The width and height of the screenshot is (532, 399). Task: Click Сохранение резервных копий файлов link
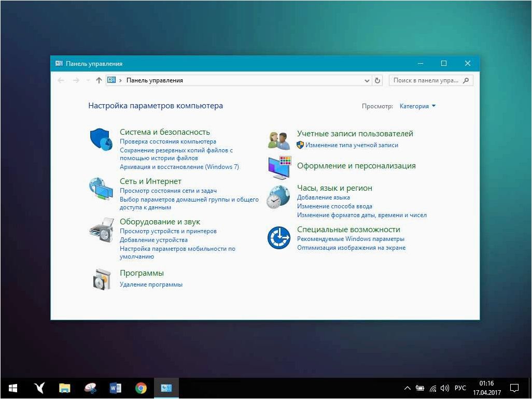click(x=176, y=154)
